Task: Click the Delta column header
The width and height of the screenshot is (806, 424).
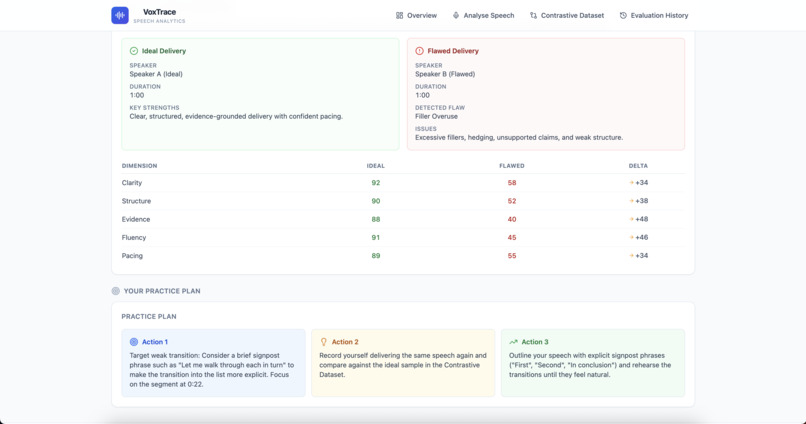Action: pos(638,165)
